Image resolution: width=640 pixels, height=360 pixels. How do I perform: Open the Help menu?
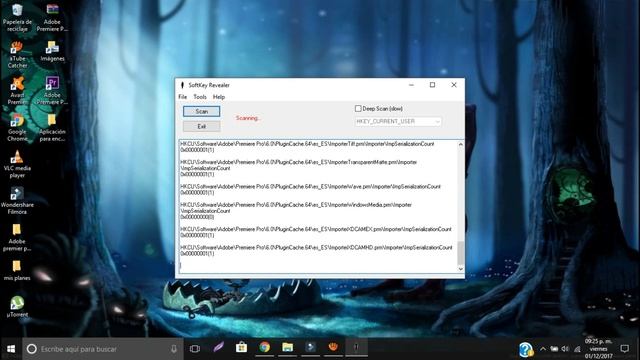coord(219,97)
